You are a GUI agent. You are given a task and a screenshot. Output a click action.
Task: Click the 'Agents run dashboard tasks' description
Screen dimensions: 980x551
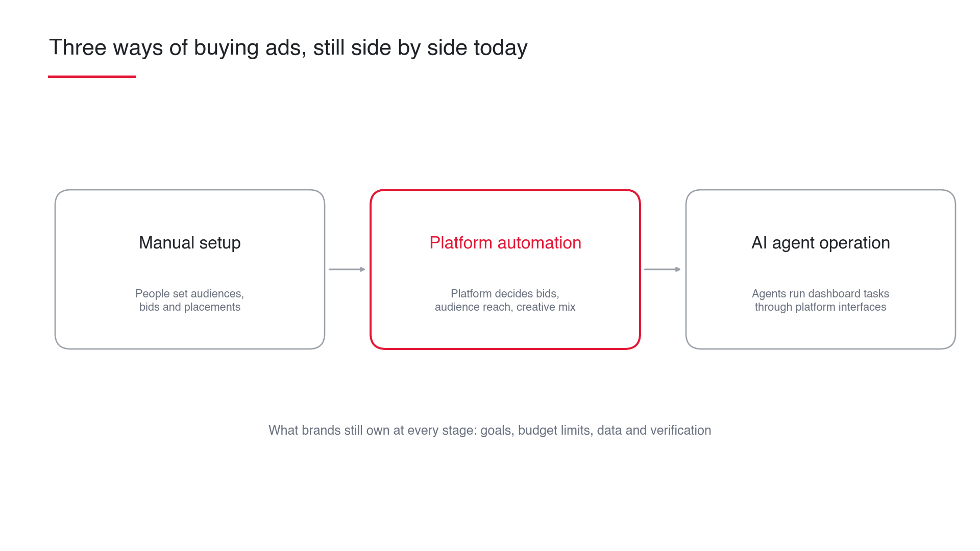821,300
